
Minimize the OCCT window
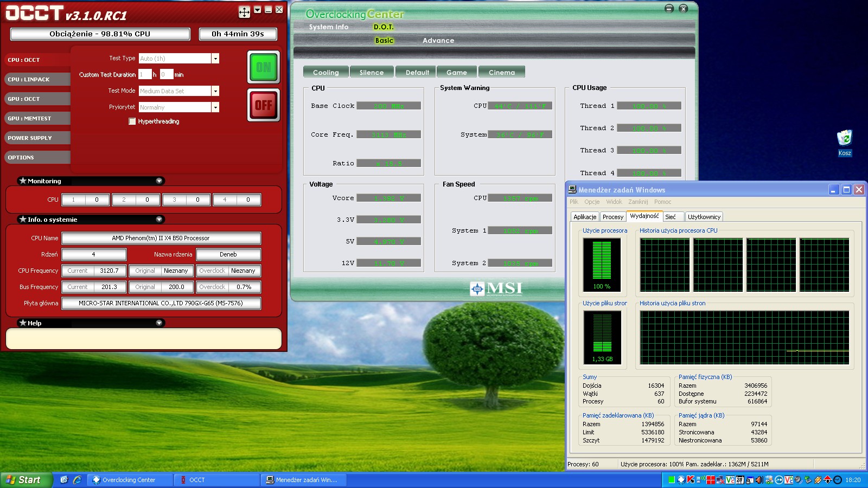tap(268, 9)
